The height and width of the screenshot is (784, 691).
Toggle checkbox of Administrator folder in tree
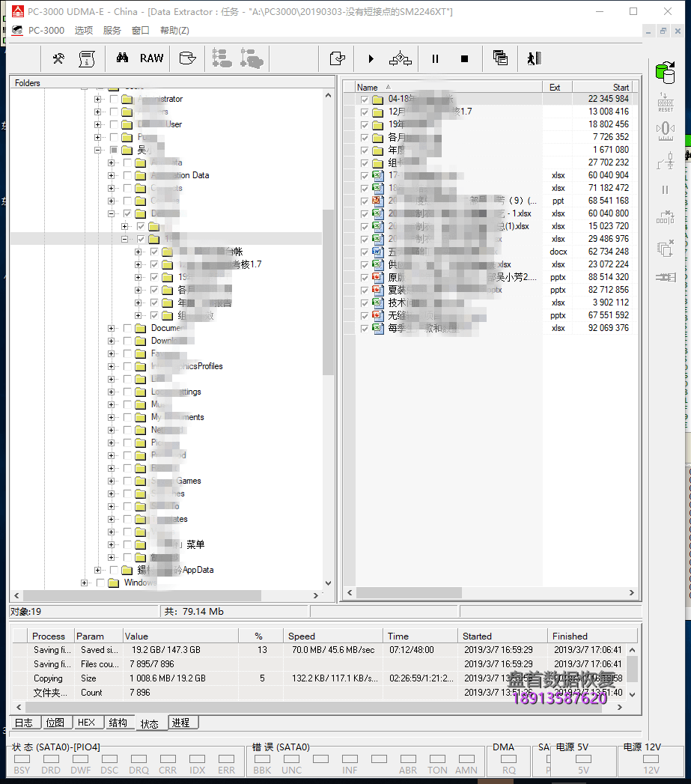point(114,99)
